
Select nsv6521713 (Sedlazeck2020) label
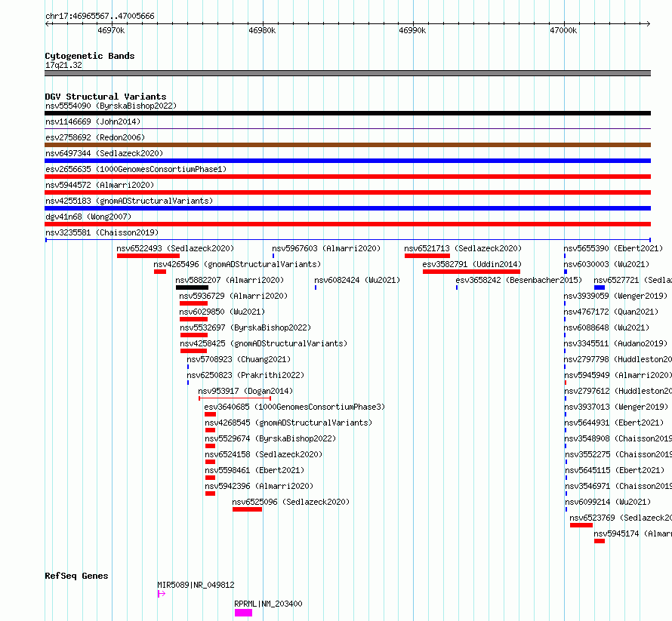(463, 248)
